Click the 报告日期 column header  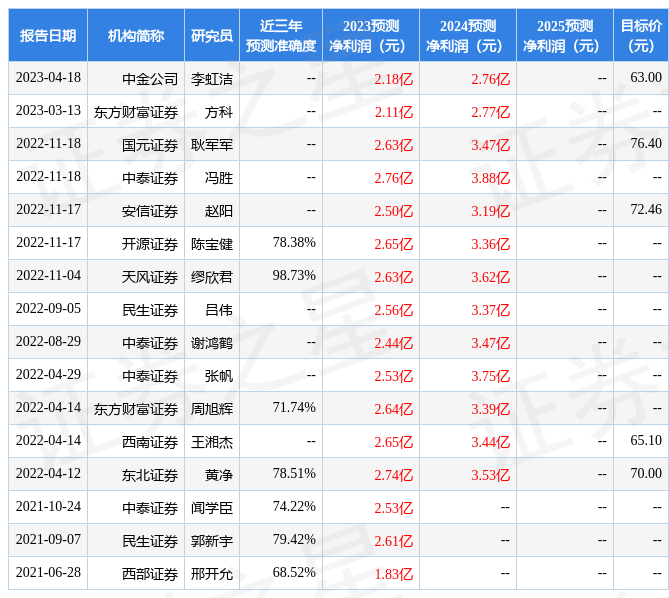[x=48, y=35]
